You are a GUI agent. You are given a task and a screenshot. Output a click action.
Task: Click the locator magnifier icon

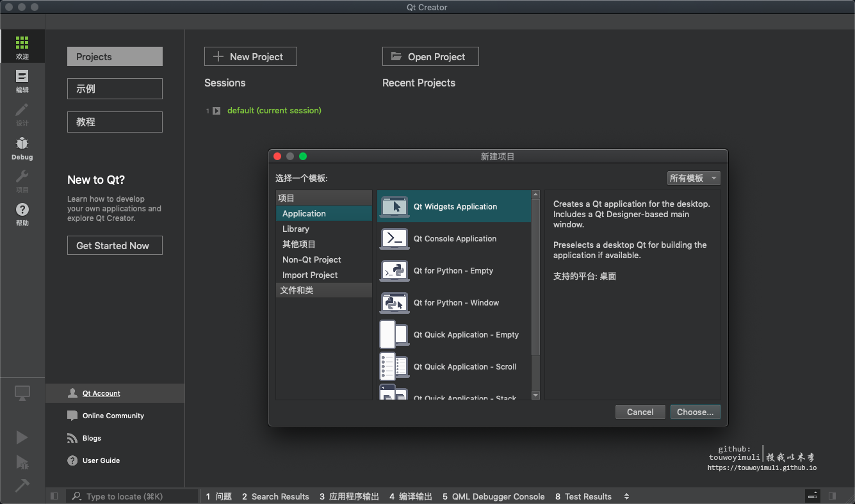pyautogui.click(x=77, y=496)
